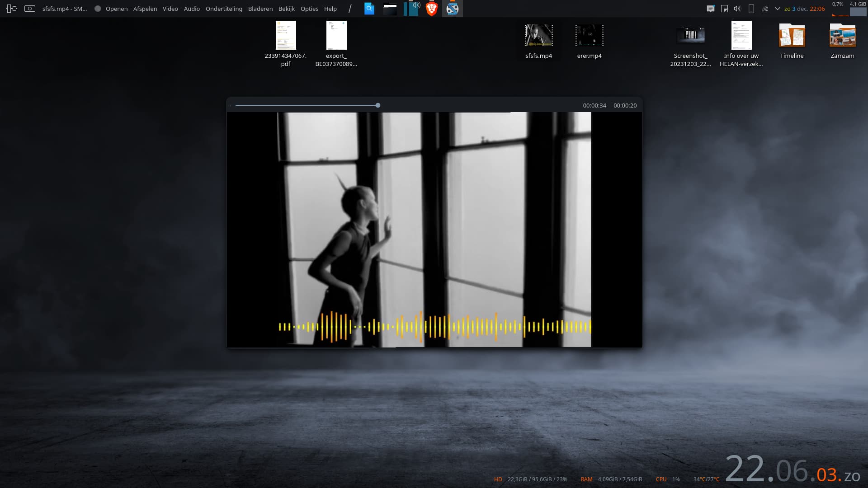Click the overview layout icon at far left
Viewport: 868px width, 488px height.
click(12, 9)
